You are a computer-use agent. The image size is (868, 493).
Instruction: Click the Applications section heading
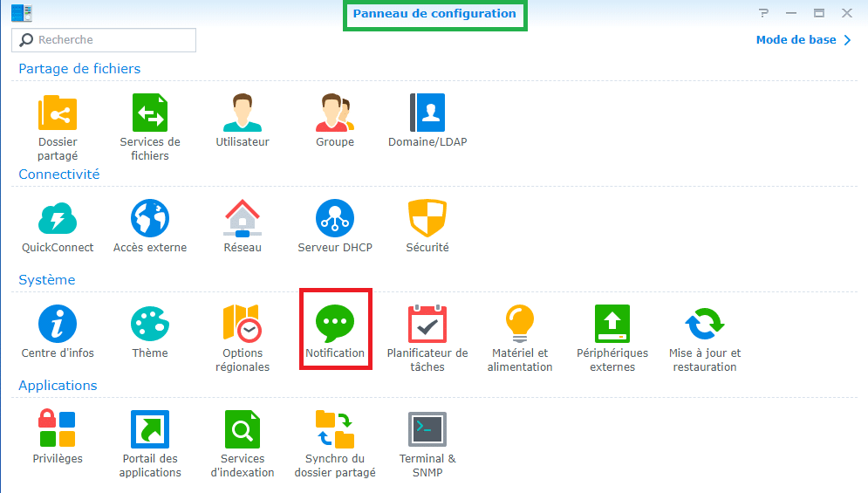[58, 385]
